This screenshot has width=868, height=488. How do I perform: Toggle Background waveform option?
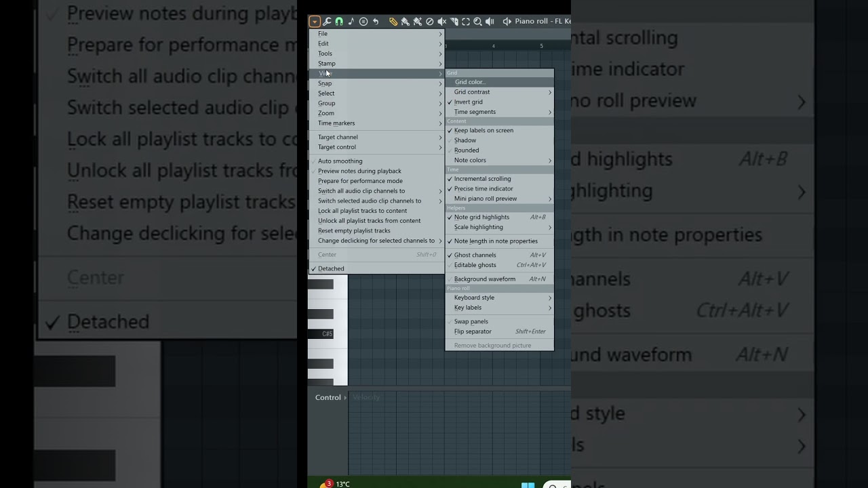coord(499,279)
